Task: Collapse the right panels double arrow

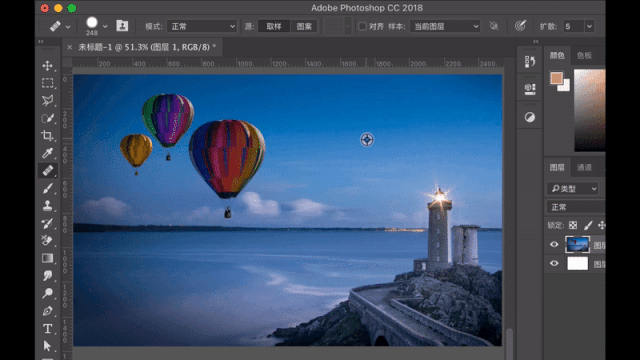Action: [x=536, y=41]
